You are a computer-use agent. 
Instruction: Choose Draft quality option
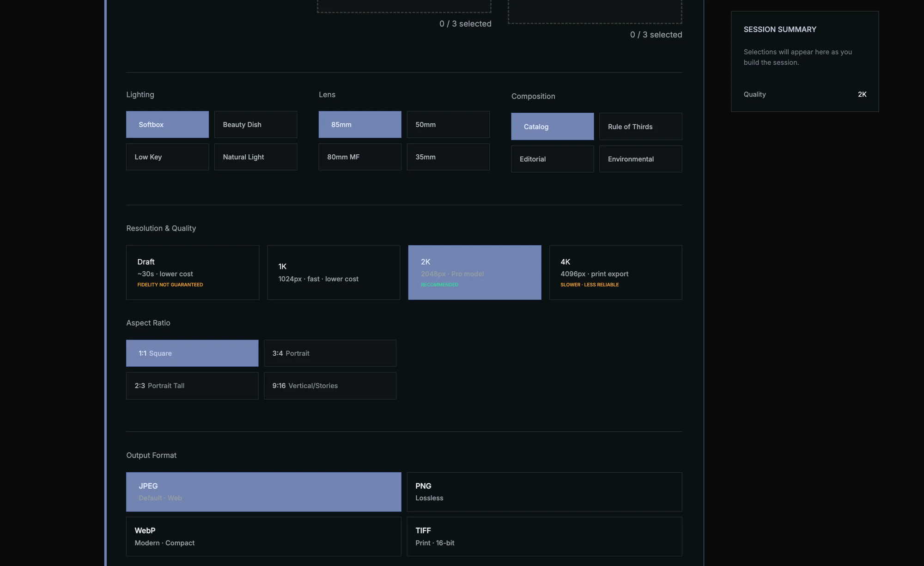[193, 273]
